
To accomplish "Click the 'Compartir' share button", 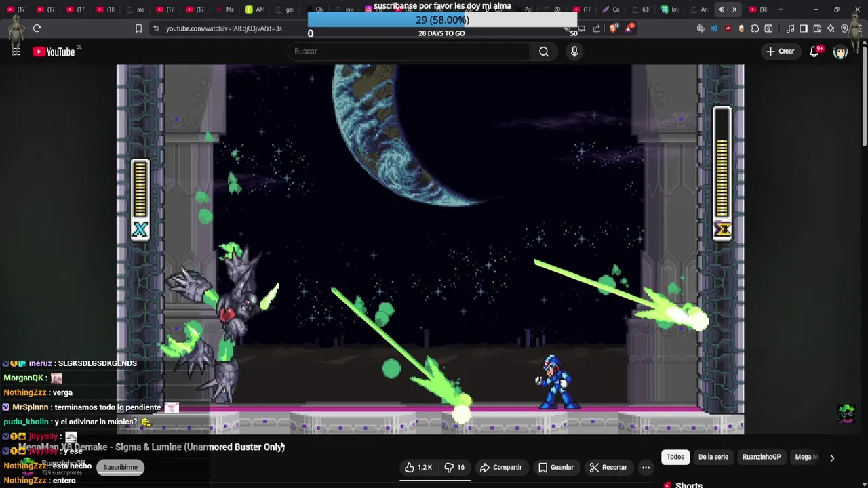I will [x=500, y=467].
